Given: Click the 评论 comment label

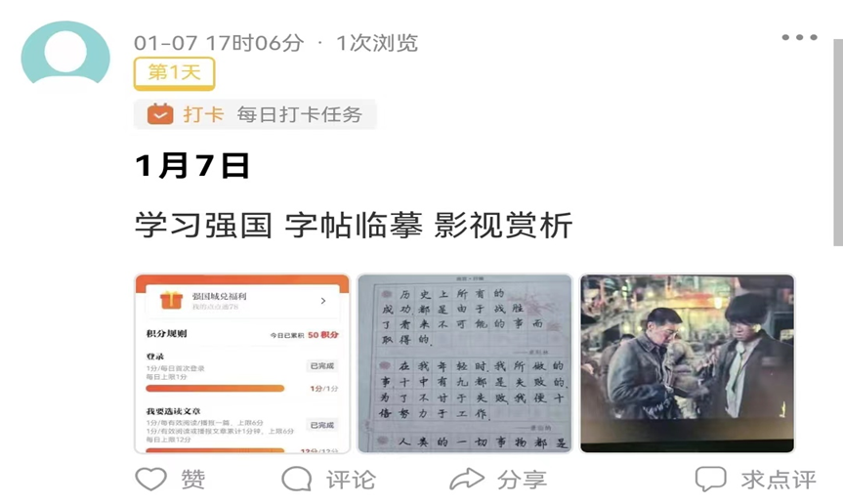Looking at the screenshot, I should [351, 480].
